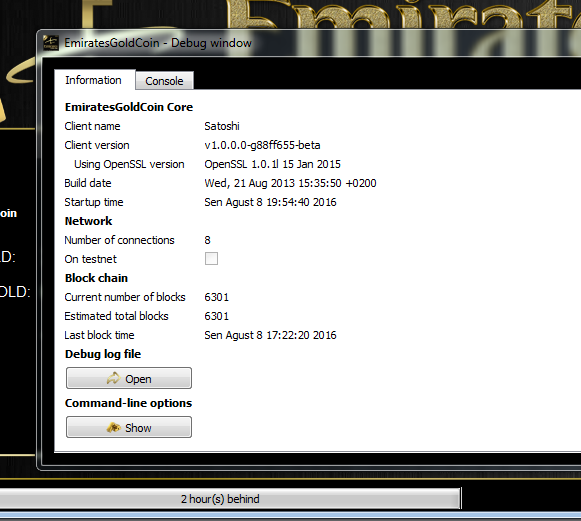Click the current number of blocks value
The width and height of the screenshot is (581, 521).
click(x=216, y=297)
